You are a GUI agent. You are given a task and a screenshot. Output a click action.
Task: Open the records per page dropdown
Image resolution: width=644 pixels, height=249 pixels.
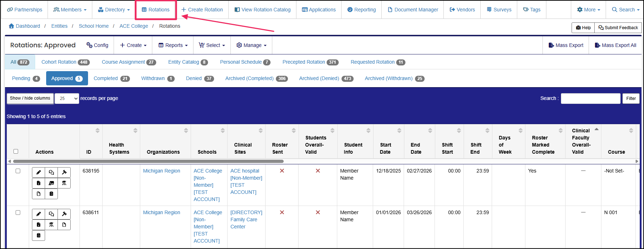pos(67,99)
